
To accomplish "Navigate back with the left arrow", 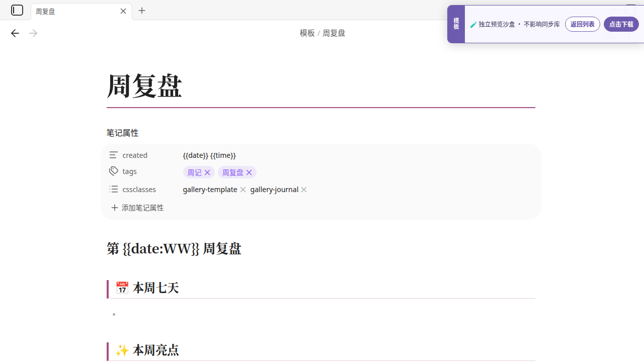I will tap(15, 33).
